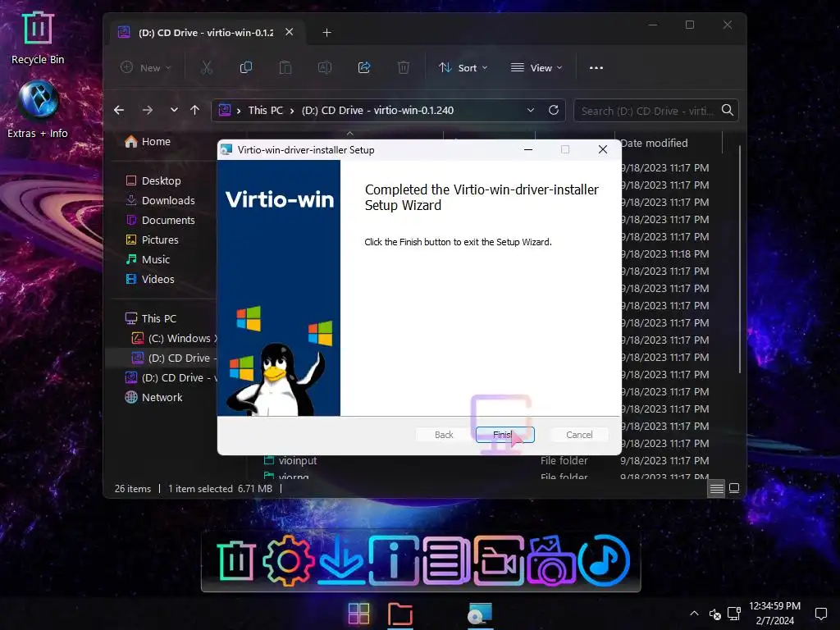This screenshot has width=840, height=630.
Task: Go up one folder level arrow
Action: point(194,111)
